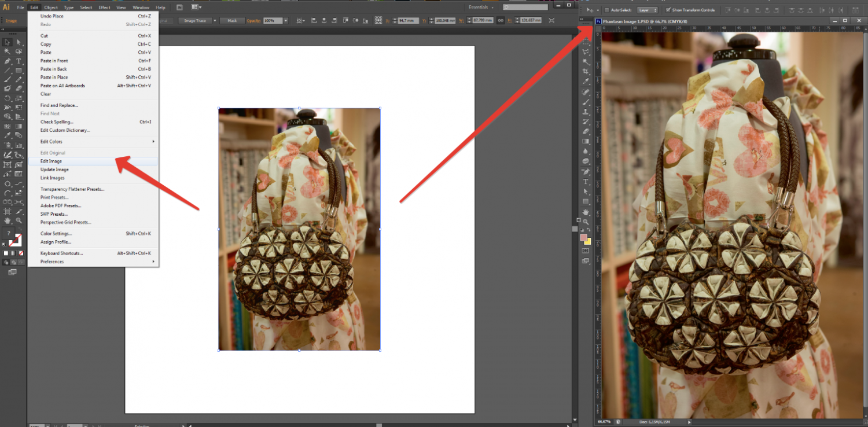Viewport: 868px width, 427px height.
Task: Pick the Magic Wand tool in Illustrator
Action: click(8, 51)
